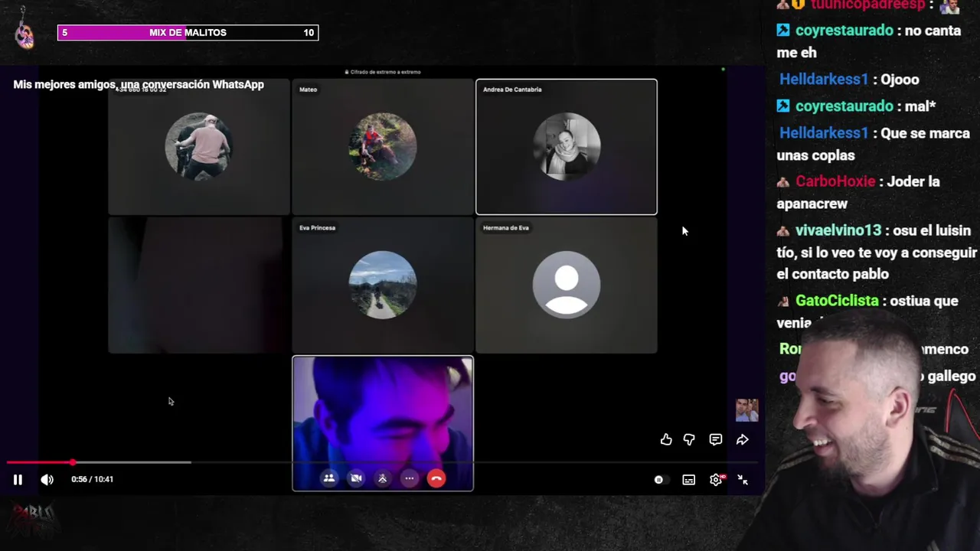Turn on subtitles/closed captions
The width and height of the screenshot is (980, 551).
(689, 480)
